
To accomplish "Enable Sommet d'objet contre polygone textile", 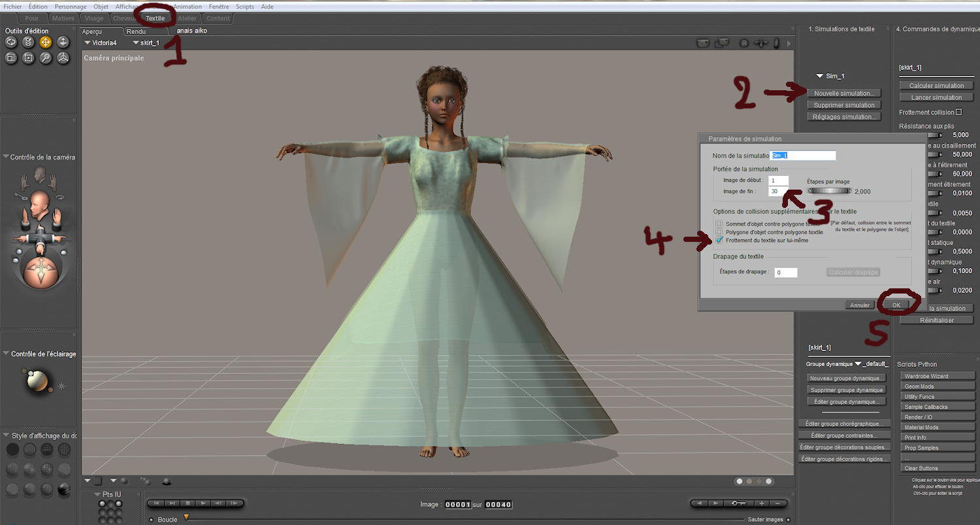I will tap(719, 224).
